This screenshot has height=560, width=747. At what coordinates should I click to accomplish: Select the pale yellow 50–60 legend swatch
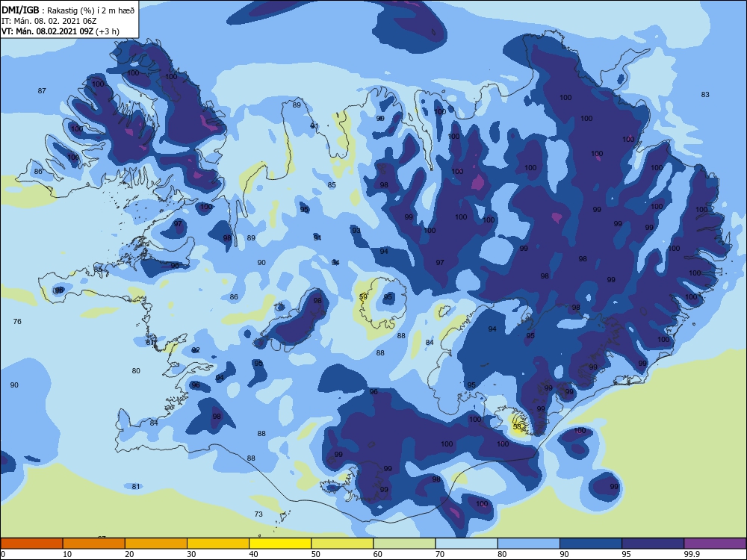pos(342,544)
